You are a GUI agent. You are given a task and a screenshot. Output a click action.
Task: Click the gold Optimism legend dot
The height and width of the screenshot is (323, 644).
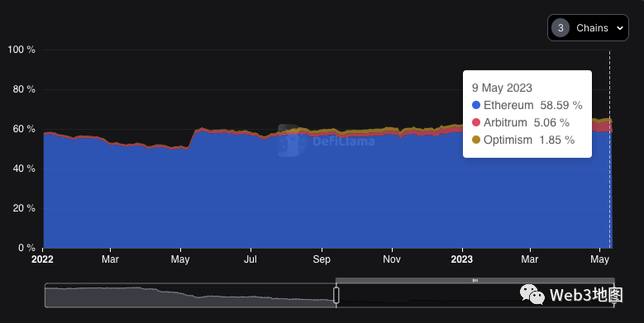(476, 140)
